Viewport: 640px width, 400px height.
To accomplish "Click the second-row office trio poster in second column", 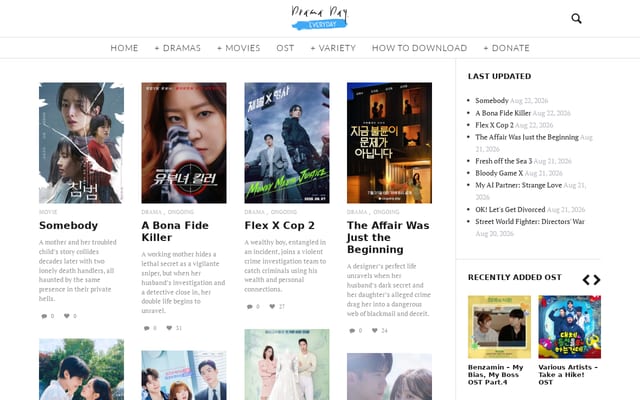I will coord(184,375).
